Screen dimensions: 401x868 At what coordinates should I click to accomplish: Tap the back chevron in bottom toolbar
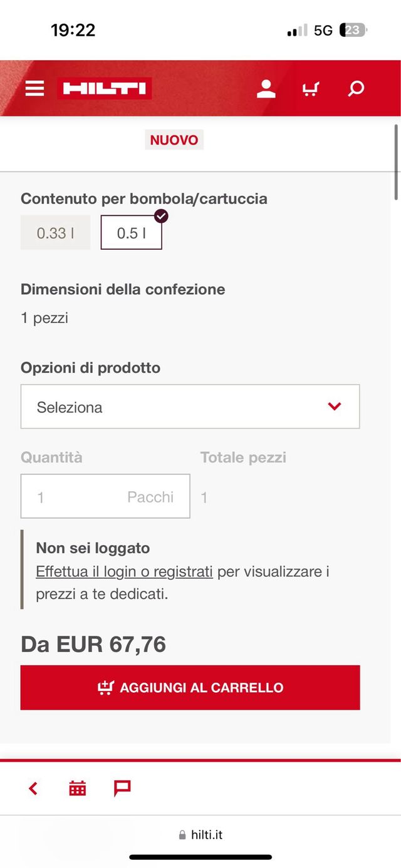tap(33, 789)
